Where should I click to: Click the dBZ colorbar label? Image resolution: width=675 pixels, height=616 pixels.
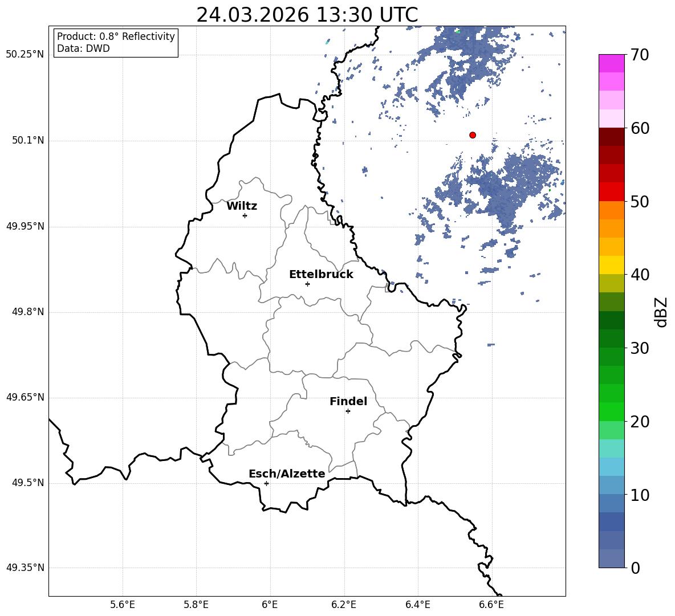[661, 312]
